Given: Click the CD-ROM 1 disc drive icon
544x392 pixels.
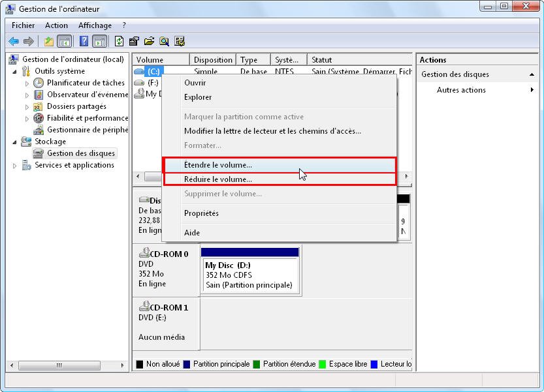Looking at the screenshot, I should 144,306.
